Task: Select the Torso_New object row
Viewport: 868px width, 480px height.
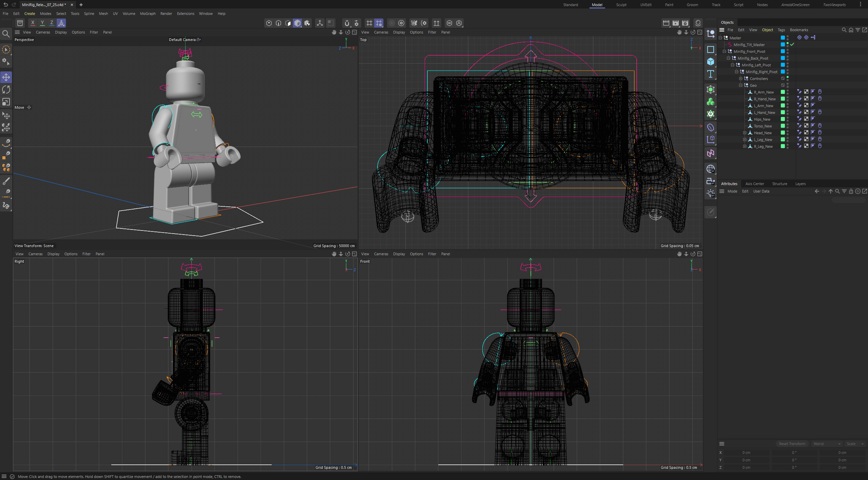Action: 763,126
